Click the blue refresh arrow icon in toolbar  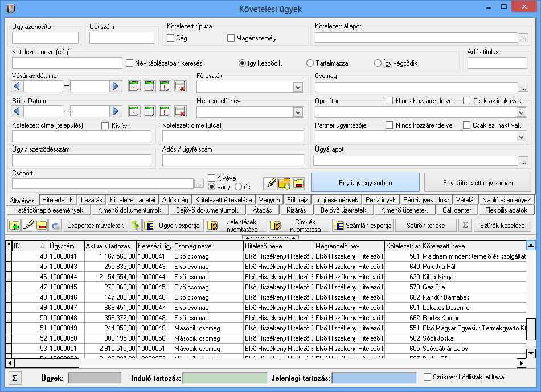(55, 225)
